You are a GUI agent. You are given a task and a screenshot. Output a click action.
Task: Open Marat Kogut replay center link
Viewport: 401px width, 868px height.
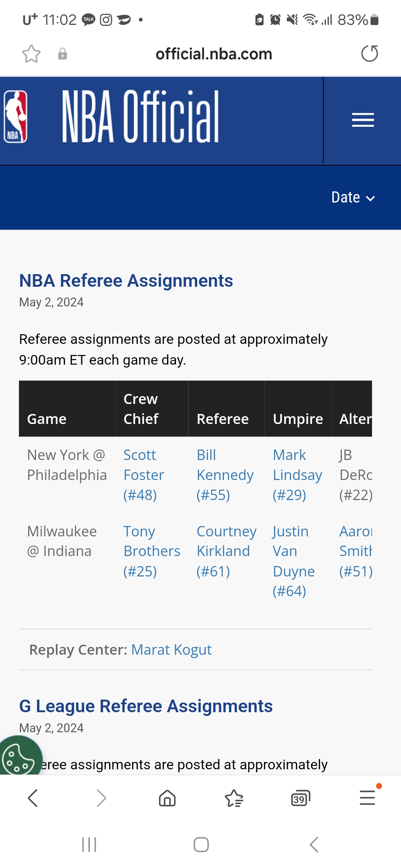coord(171,650)
